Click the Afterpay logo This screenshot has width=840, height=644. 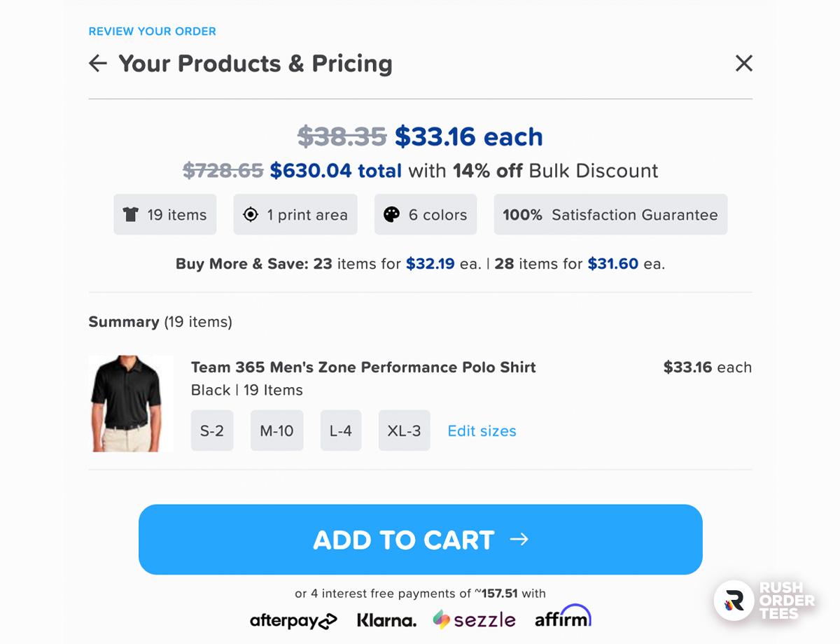tap(293, 619)
